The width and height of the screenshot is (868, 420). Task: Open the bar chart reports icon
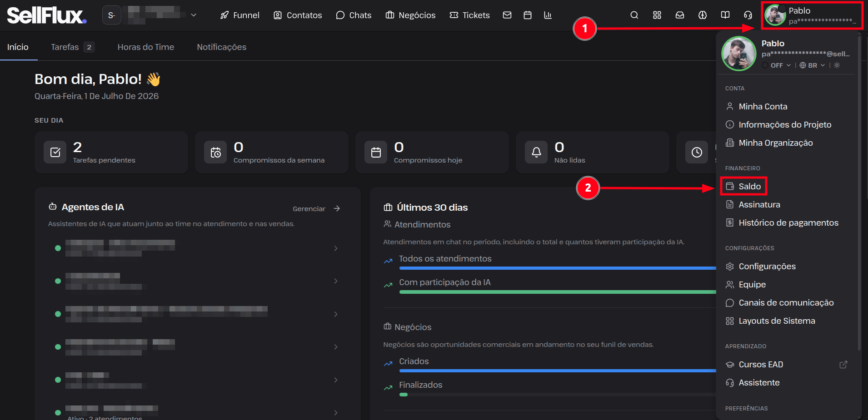(x=548, y=15)
